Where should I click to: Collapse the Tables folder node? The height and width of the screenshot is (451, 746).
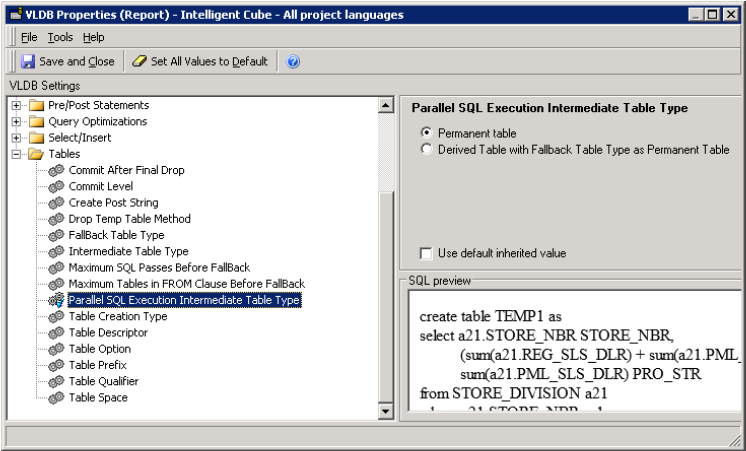tap(16, 154)
